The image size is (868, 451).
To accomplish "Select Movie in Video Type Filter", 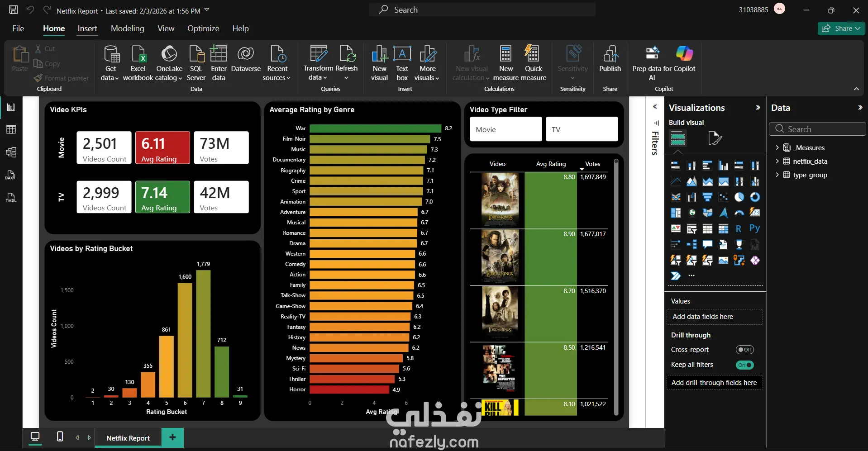I will tap(506, 129).
